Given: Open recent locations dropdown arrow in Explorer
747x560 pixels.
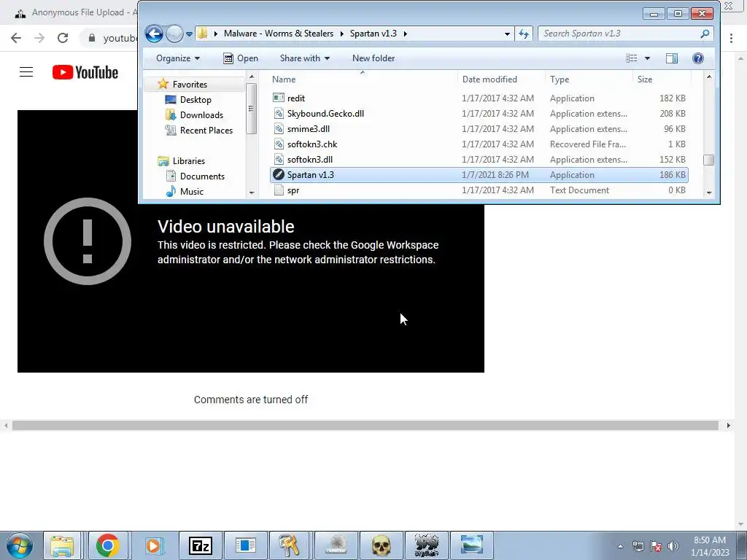Looking at the screenshot, I should point(189,34).
